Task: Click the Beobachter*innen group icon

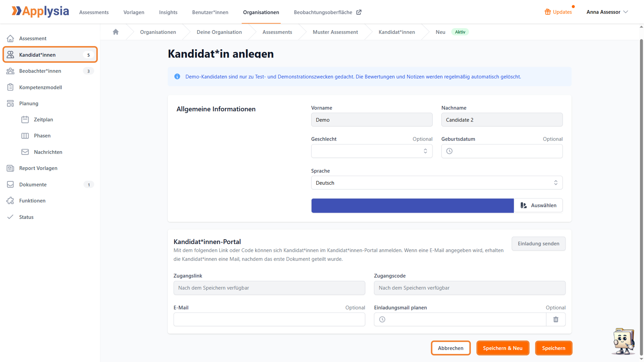Action: click(x=10, y=71)
